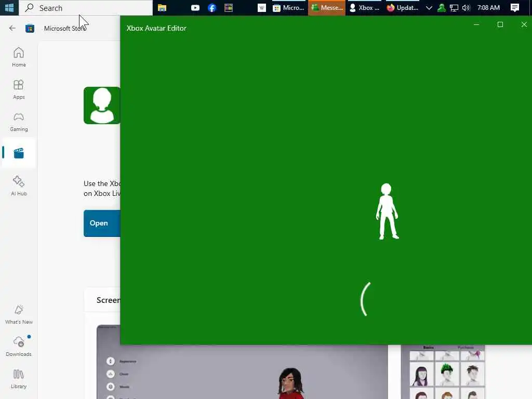Screen dimensions: 532x399
Task: Open the YouTube taskbar shortcut
Action: click(195, 7)
